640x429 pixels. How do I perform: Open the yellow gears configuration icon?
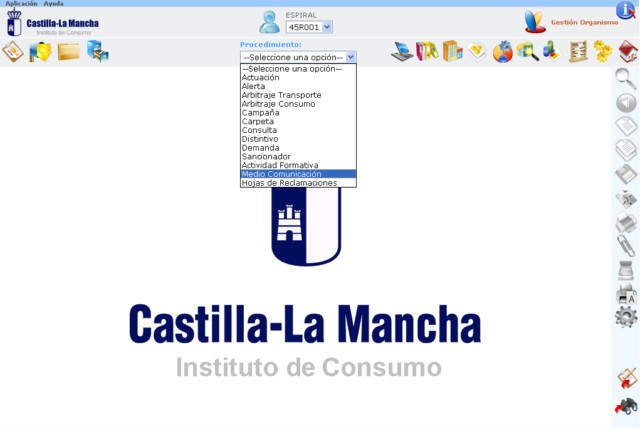(603, 51)
